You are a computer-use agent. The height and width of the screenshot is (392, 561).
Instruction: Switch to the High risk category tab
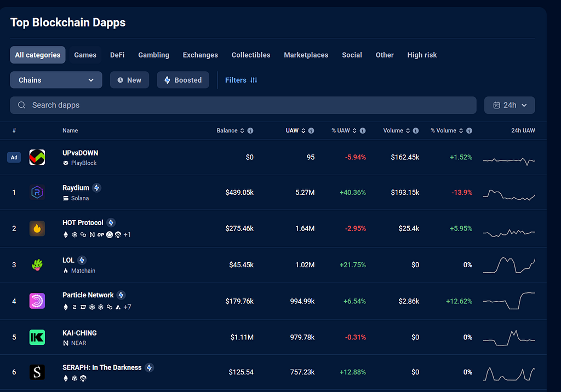(422, 55)
